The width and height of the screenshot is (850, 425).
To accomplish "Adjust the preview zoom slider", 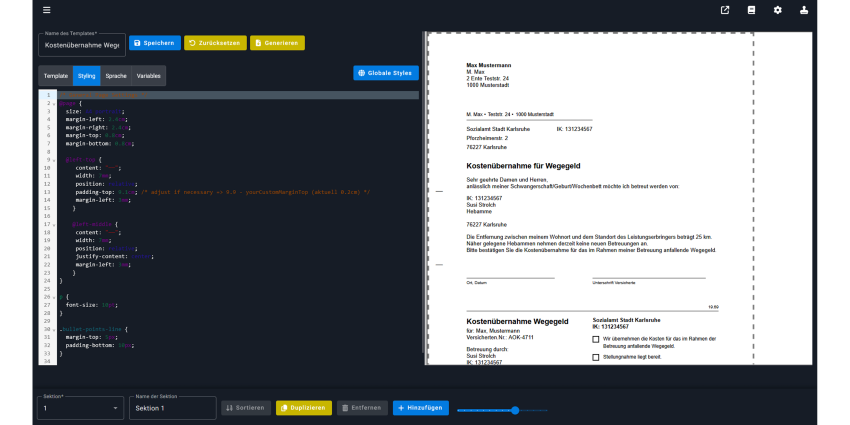I will point(515,410).
